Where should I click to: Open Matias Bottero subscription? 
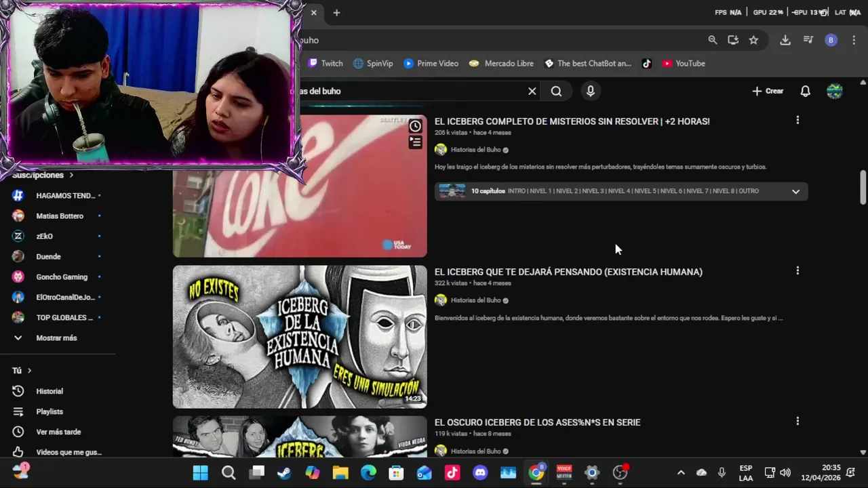58,216
